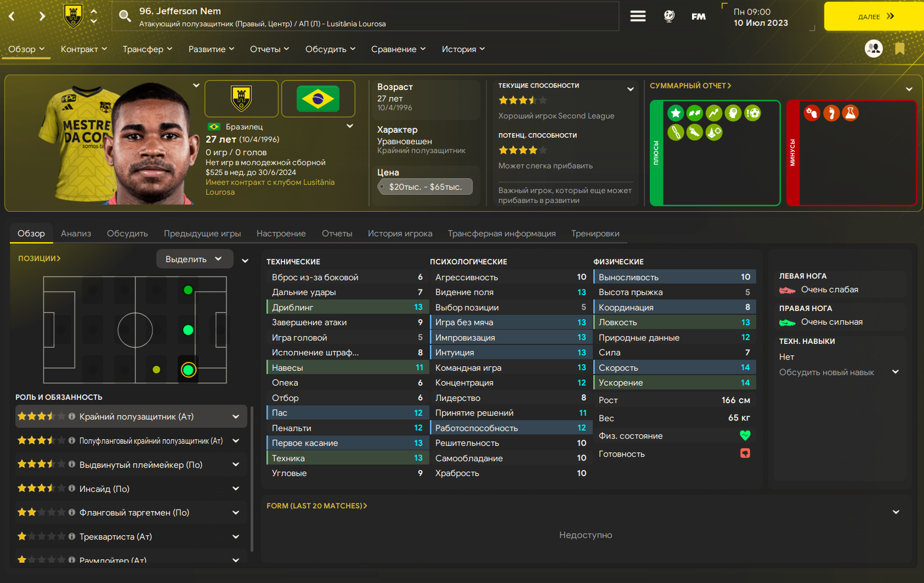
Task: Open the hamburger menu icon
Action: pyautogui.click(x=638, y=16)
